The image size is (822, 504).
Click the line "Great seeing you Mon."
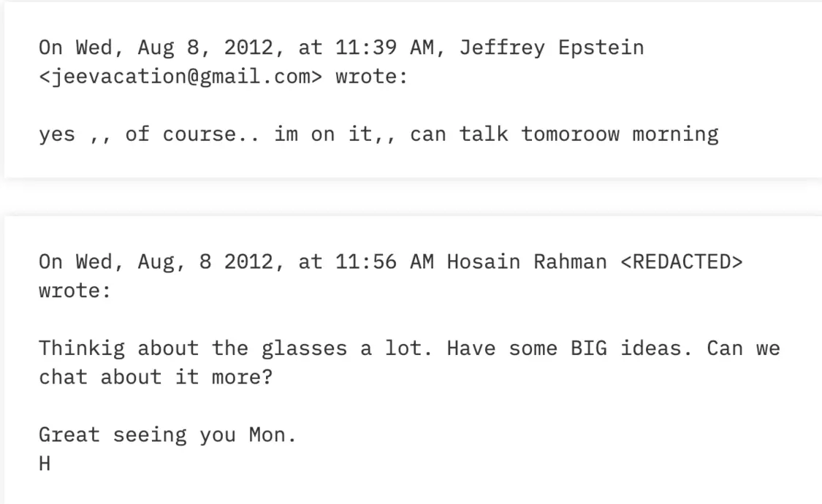[x=168, y=435]
